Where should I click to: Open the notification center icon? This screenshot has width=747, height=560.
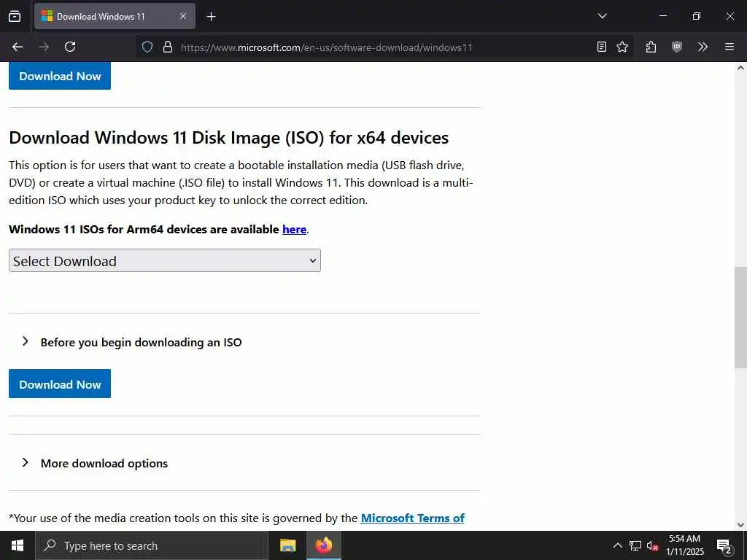pos(724,545)
